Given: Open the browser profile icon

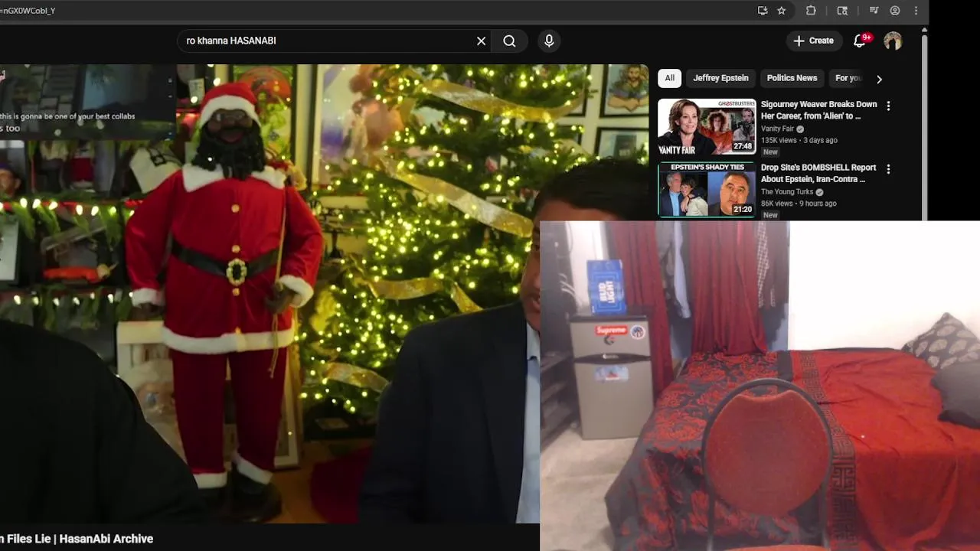Looking at the screenshot, I should click(x=895, y=11).
